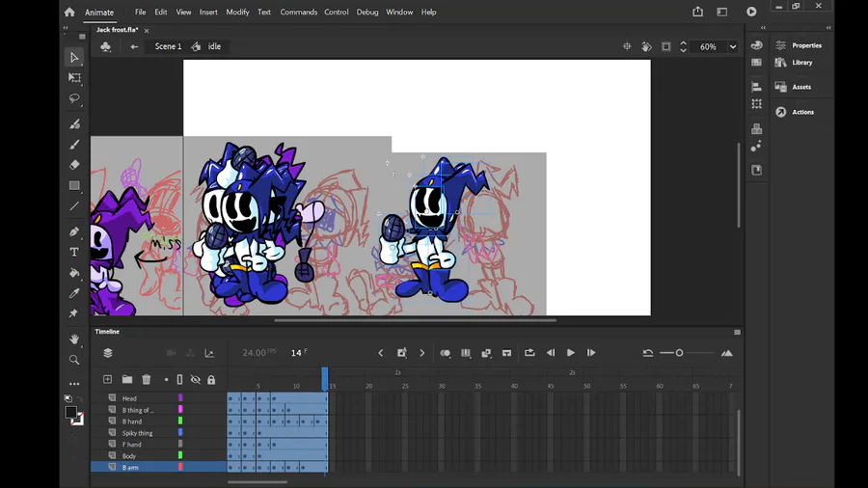The image size is (868, 488).
Task: Click the Head layer purple color swatch
Action: (x=180, y=397)
